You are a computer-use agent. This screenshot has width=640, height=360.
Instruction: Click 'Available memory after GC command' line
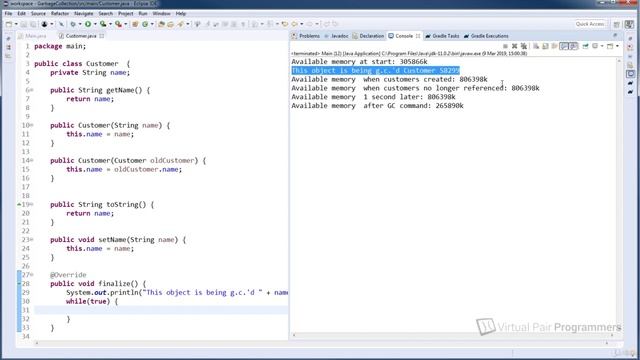click(x=377, y=106)
